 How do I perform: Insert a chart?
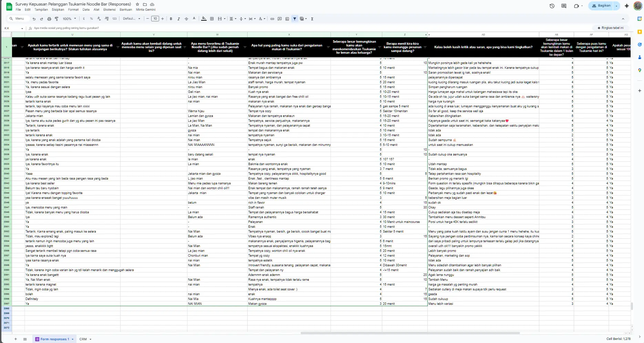pos(287,19)
